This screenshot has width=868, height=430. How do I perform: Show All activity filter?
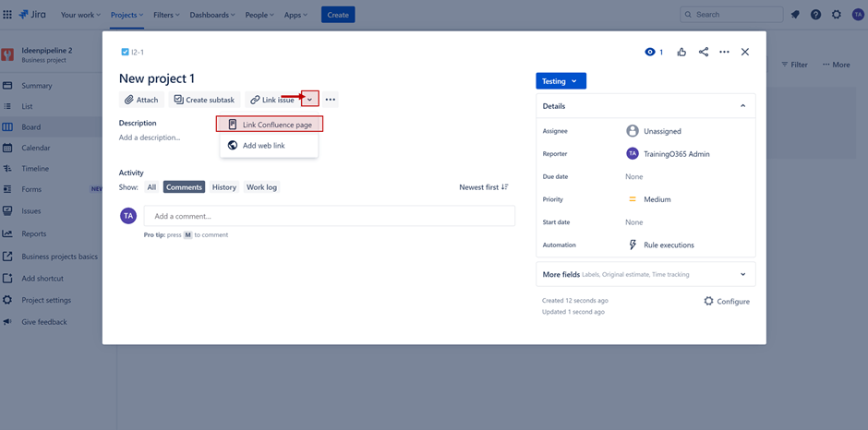pos(151,187)
